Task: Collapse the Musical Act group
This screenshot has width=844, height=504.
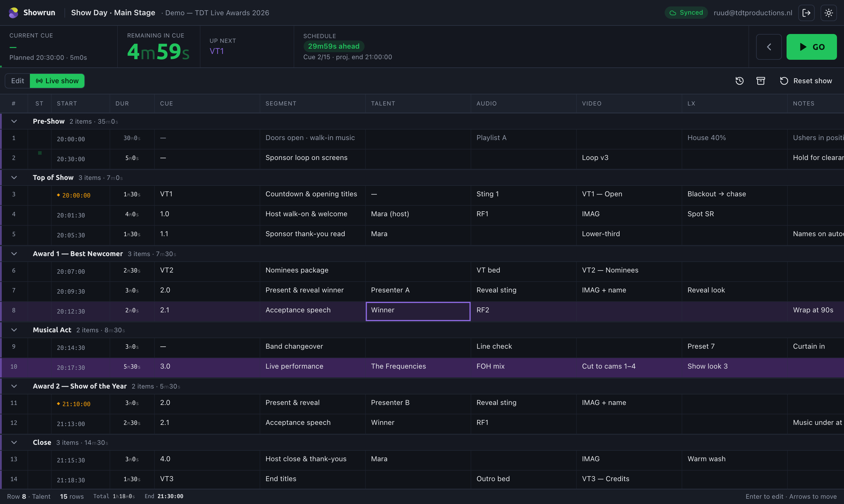Action: tap(14, 330)
